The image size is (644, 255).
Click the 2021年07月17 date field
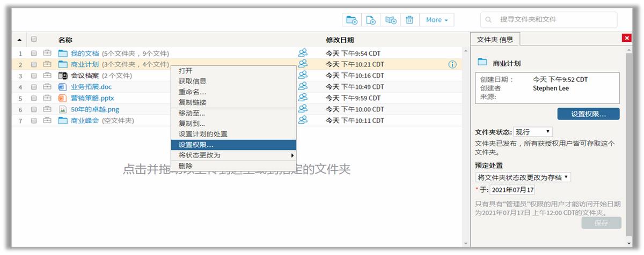(x=512, y=190)
